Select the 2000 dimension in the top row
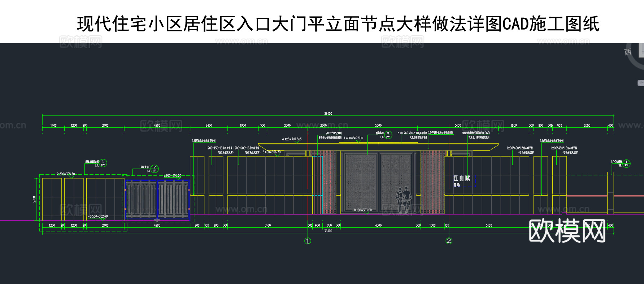The width and height of the screenshot is (644, 284). point(323,126)
